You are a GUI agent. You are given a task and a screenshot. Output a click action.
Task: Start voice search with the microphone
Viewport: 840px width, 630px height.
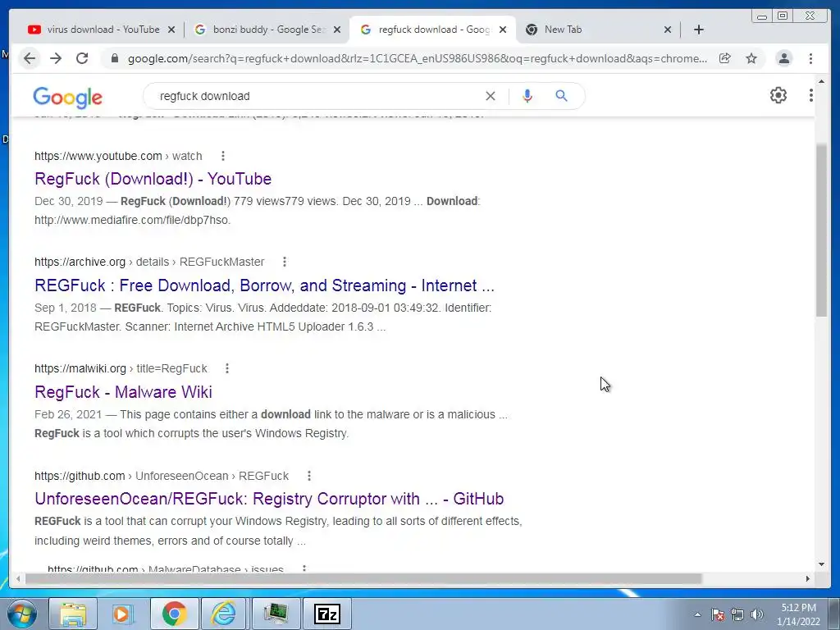(527, 96)
